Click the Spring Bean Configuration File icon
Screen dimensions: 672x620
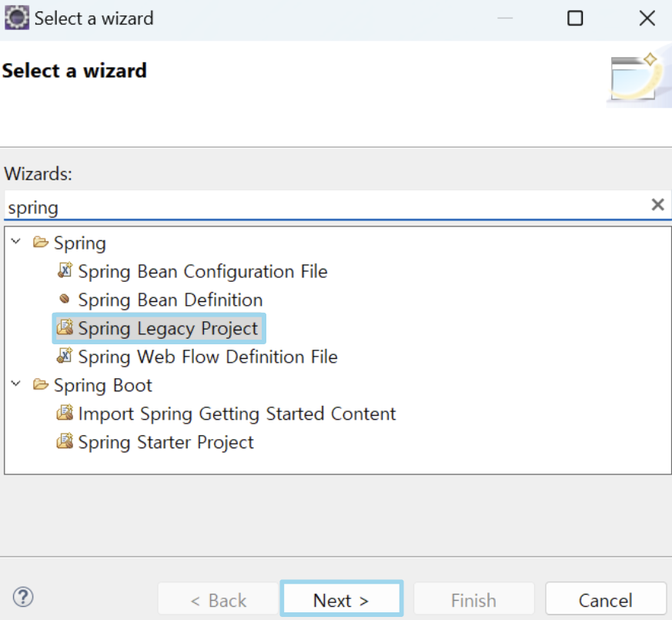point(65,270)
